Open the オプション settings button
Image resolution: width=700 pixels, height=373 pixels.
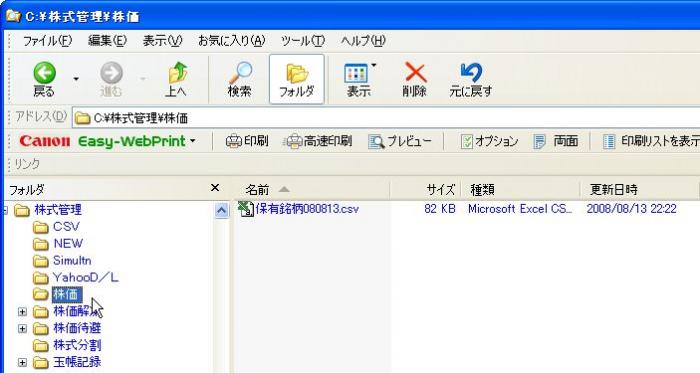[489, 141]
